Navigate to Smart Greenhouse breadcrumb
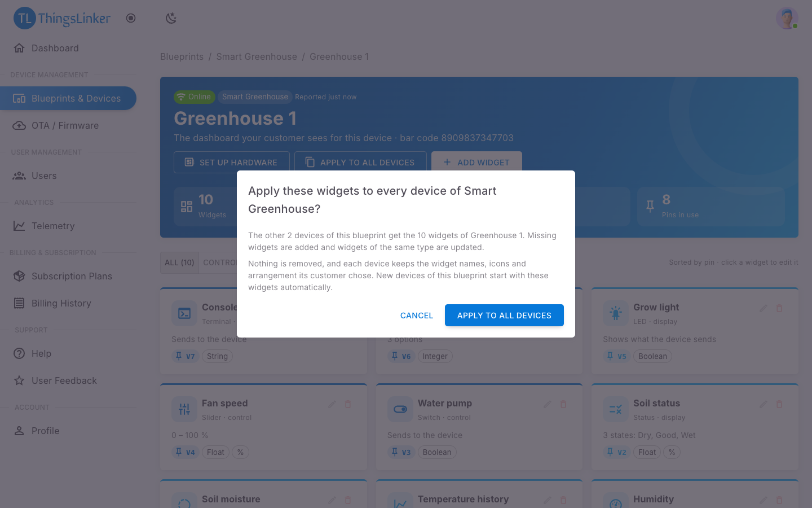Screen dimensions: 812x508 (x=257, y=56)
